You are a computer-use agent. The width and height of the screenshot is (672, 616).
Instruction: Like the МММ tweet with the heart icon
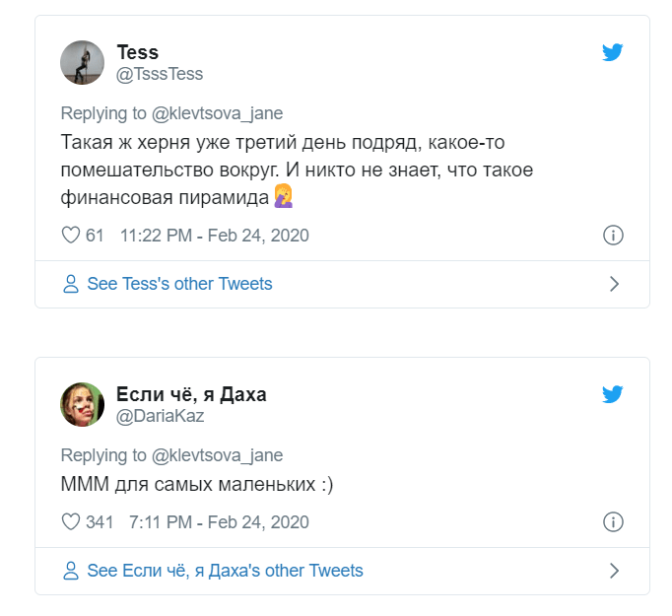coord(70,522)
